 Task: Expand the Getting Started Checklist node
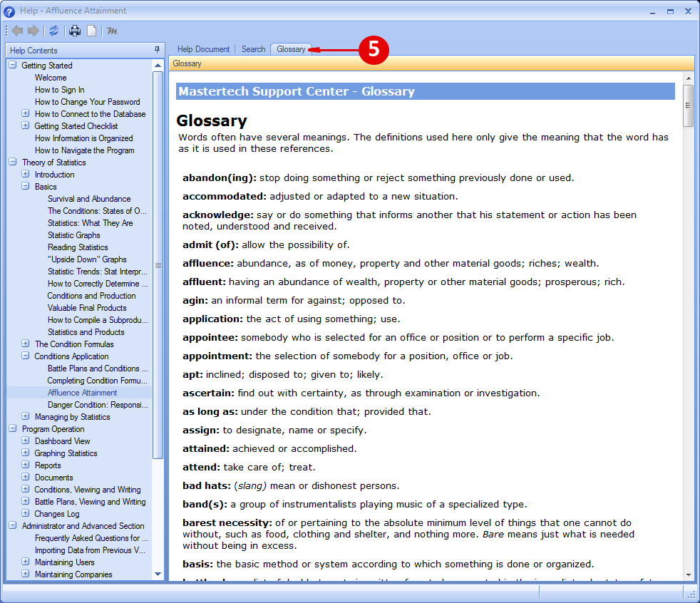coord(26,125)
